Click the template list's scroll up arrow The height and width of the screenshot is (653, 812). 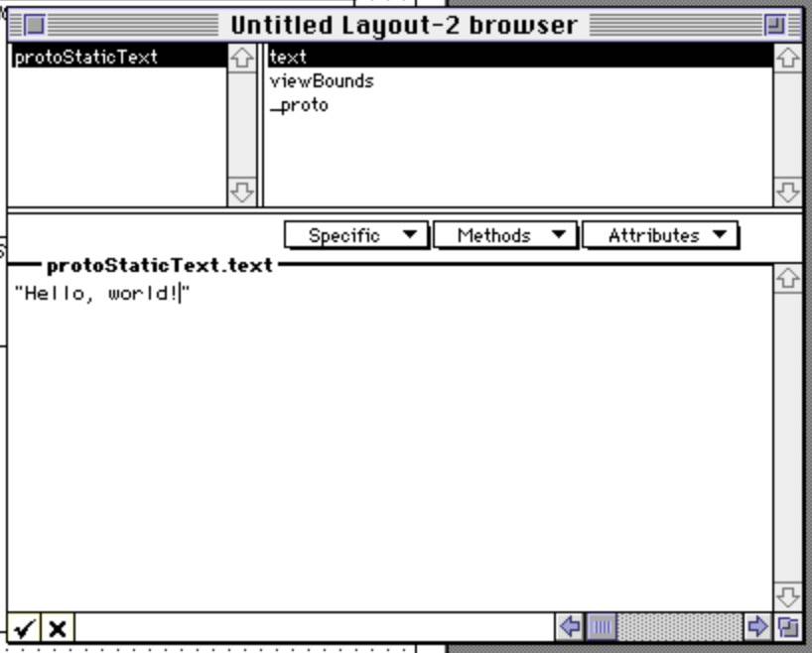(241, 59)
